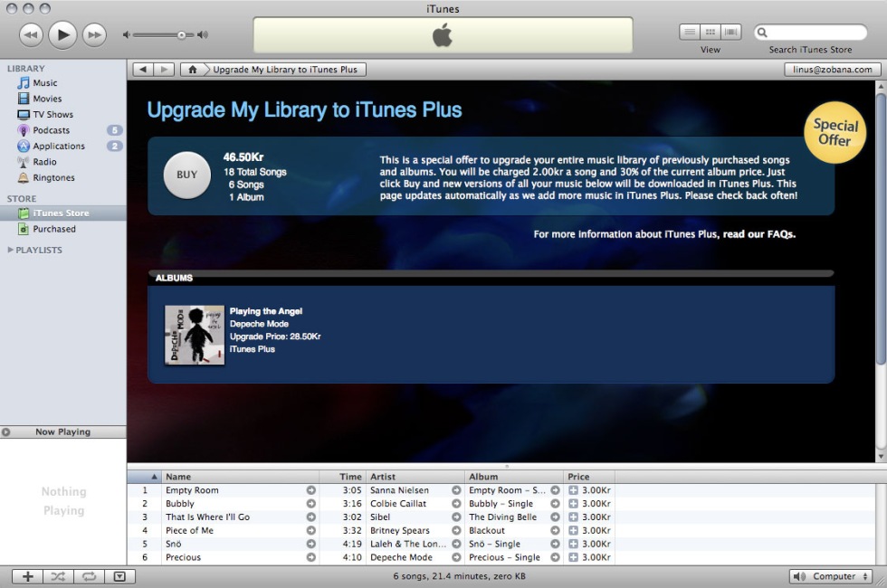
Task: Toggle repeat mode
Action: tap(89, 576)
